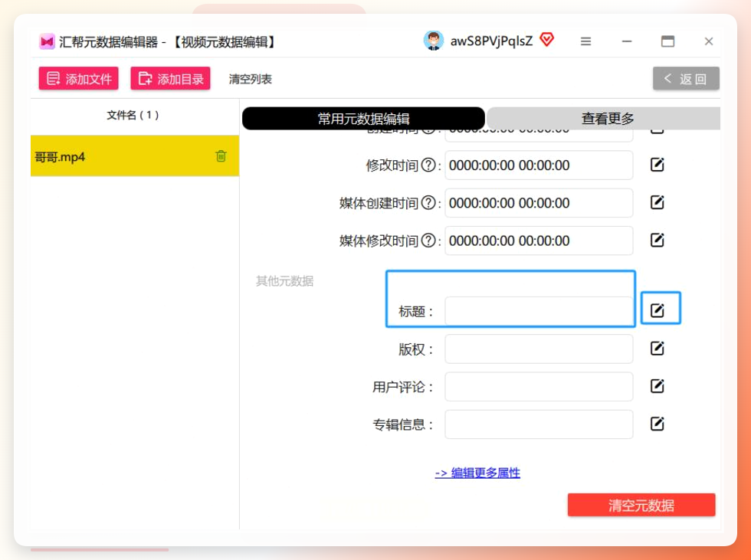Click into the 用户评论 input field
Screen dimensions: 751x560
coord(539,387)
